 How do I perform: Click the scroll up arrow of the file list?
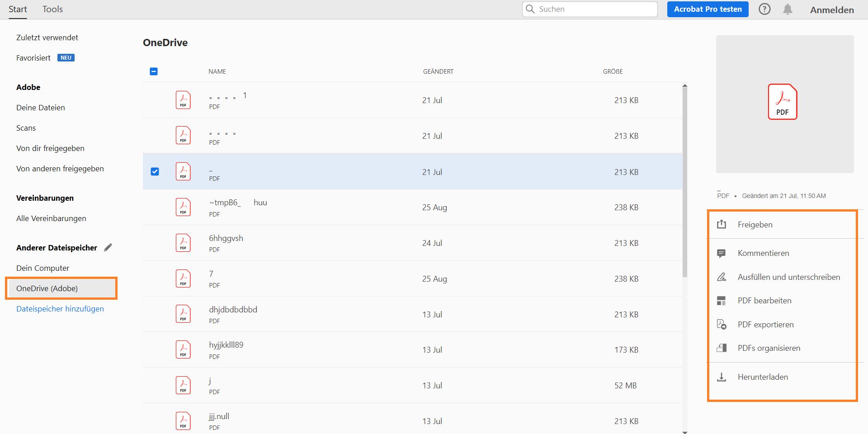click(x=685, y=85)
